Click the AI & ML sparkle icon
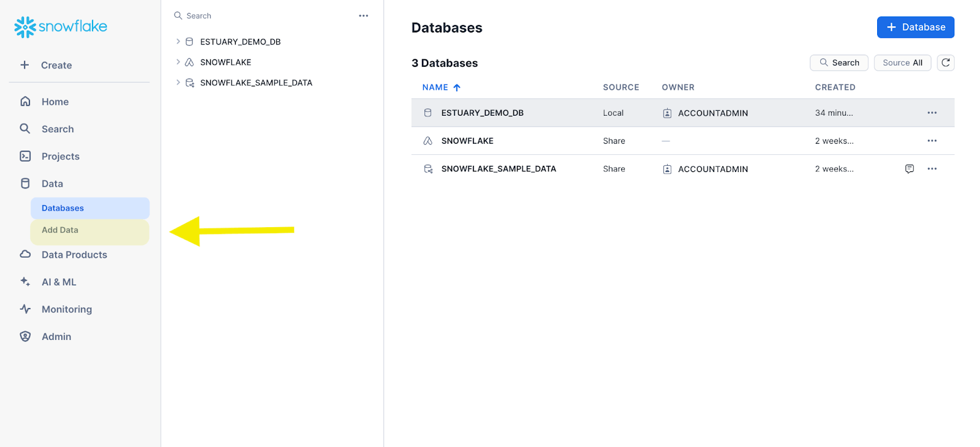The height and width of the screenshot is (447, 980). pos(25,282)
